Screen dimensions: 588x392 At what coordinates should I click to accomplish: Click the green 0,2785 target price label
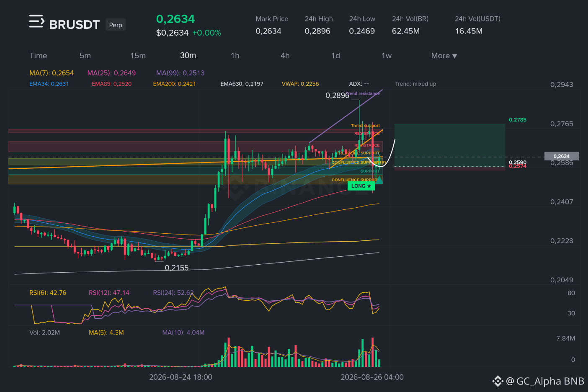click(x=518, y=120)
